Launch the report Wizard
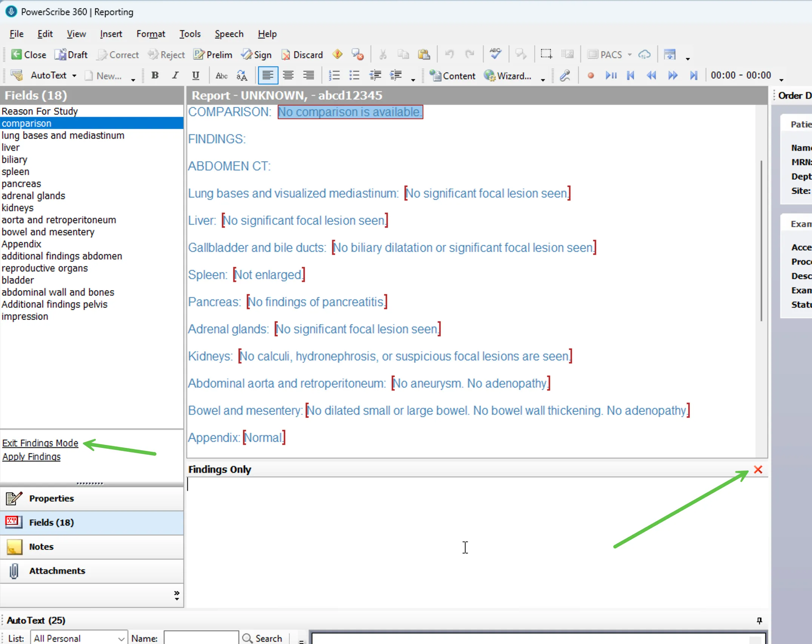The image size is (812, 644). (508, 75)
